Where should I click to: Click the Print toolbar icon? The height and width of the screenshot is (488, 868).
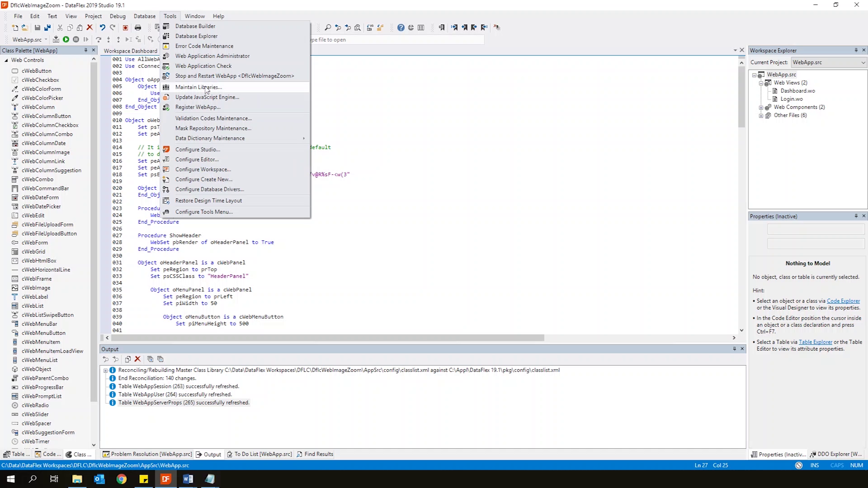138,28
